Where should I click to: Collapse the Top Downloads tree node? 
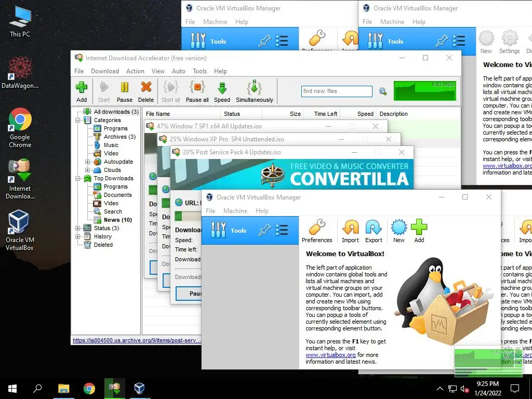pyautogui.click(x=78, y=179)
